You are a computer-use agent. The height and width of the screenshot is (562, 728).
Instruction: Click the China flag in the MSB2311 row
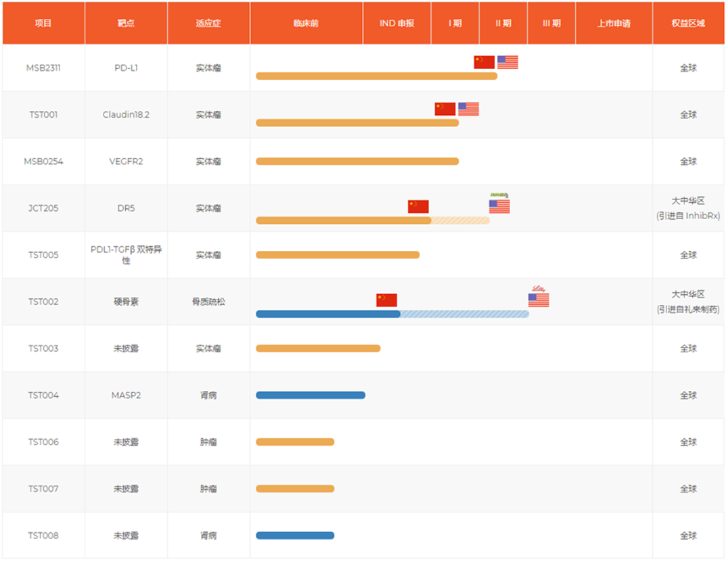[x=484, y=62]
